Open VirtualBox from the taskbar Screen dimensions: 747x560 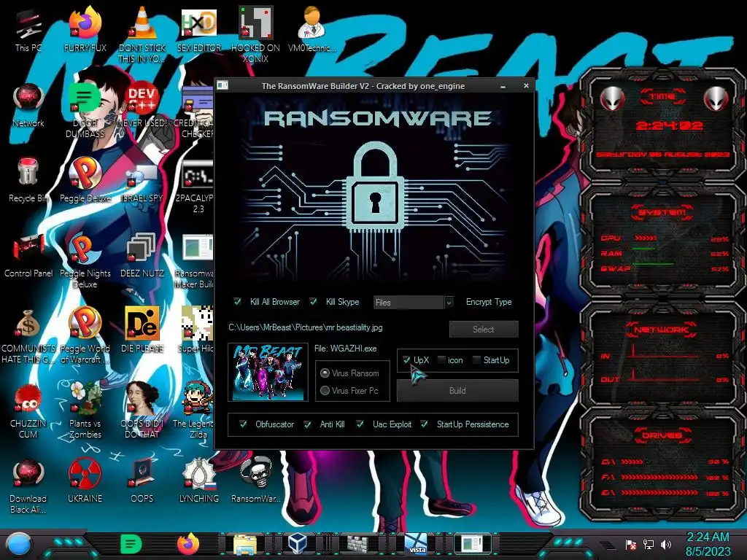pyautogui.click(x=298, y=544)
